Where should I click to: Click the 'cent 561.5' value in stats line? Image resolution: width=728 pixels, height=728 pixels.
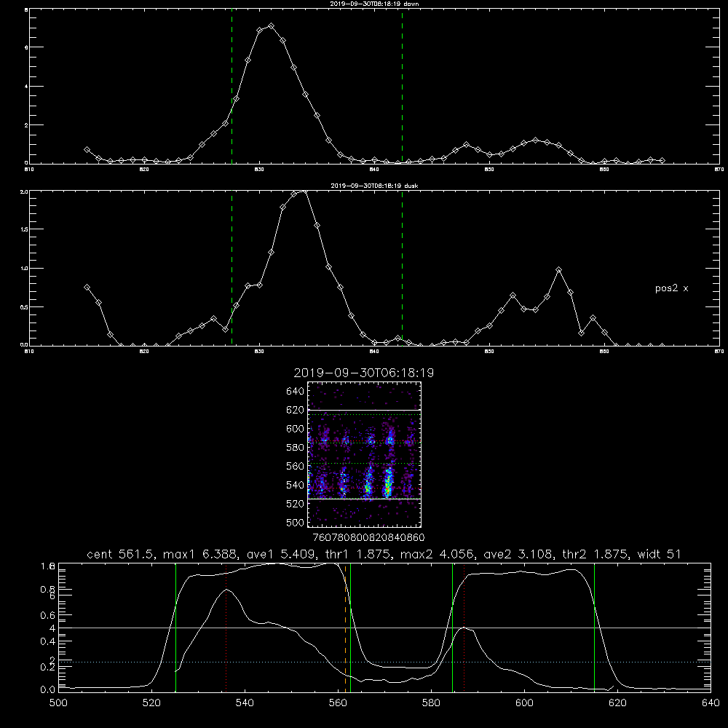pos(123,554)
